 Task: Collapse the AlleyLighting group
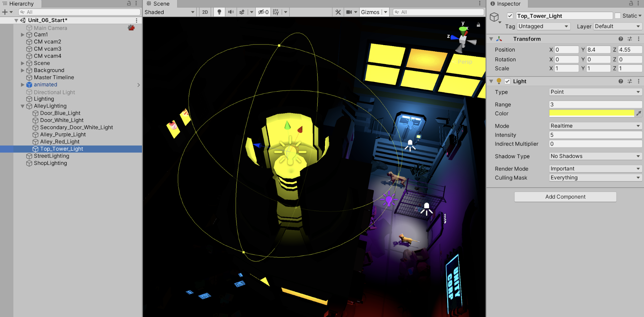coord(23,106)
